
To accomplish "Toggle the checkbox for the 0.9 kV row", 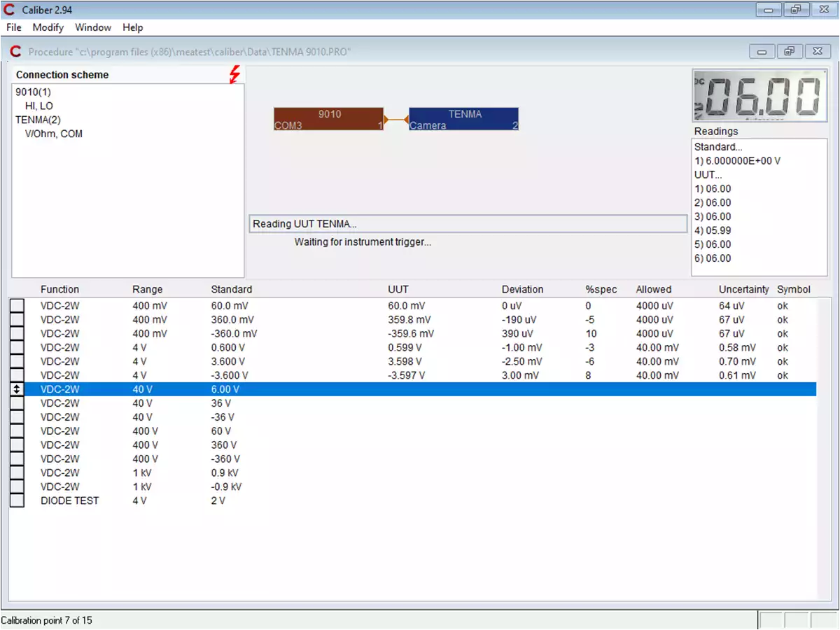I will (17, 472).
